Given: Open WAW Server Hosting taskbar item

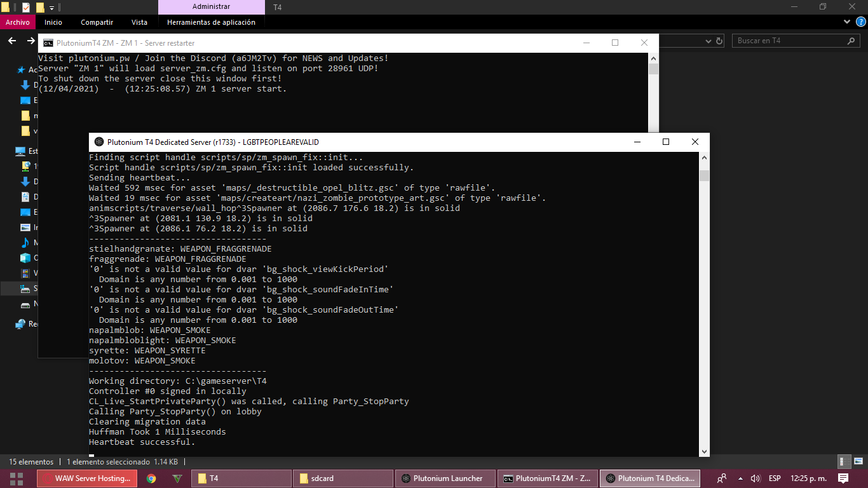Looking at the screenshot, I should pyautogui.click(x=87, y=478).
